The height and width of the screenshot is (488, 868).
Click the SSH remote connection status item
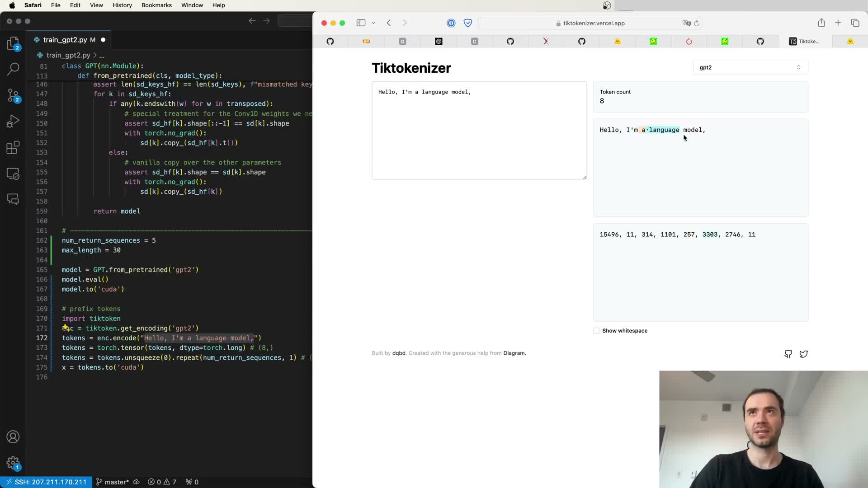[46, 482]
